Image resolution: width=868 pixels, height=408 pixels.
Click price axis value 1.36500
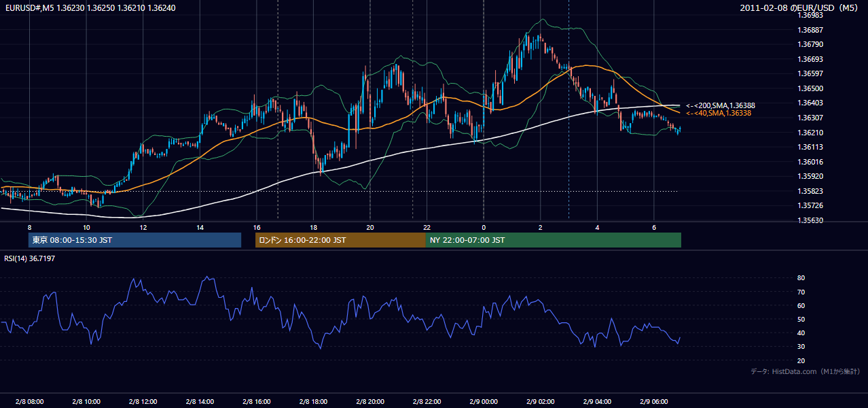(810, 88)
